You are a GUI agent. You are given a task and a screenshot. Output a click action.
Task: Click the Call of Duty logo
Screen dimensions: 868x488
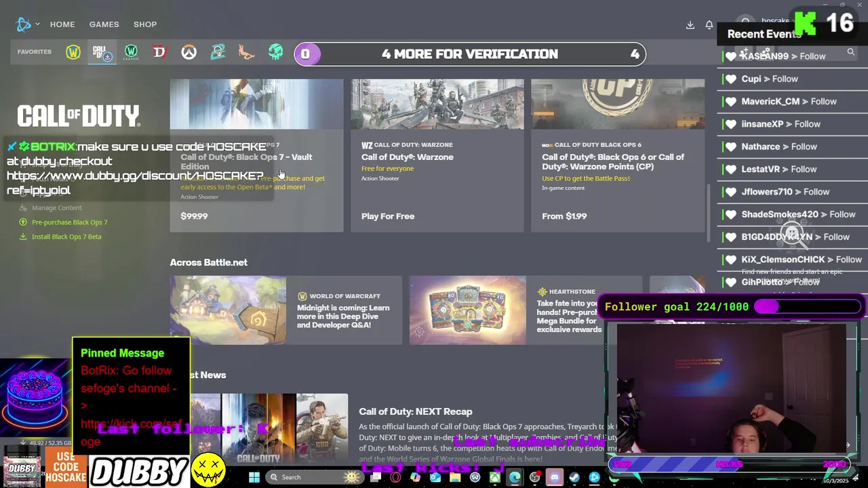pos(79,116)
